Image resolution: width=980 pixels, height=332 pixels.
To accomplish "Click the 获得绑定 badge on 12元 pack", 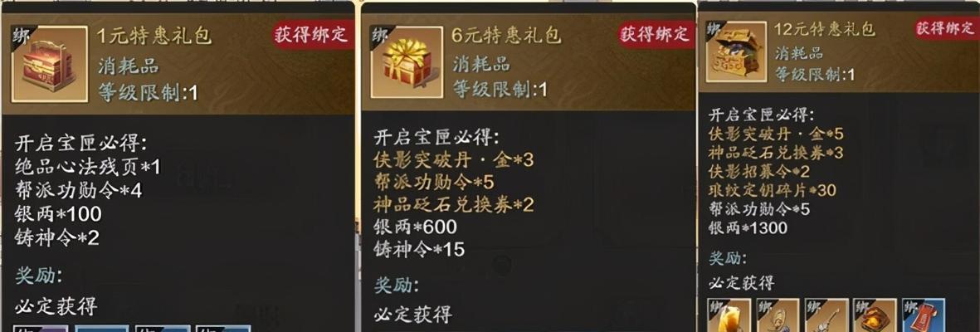I will [x=947, y=28].
